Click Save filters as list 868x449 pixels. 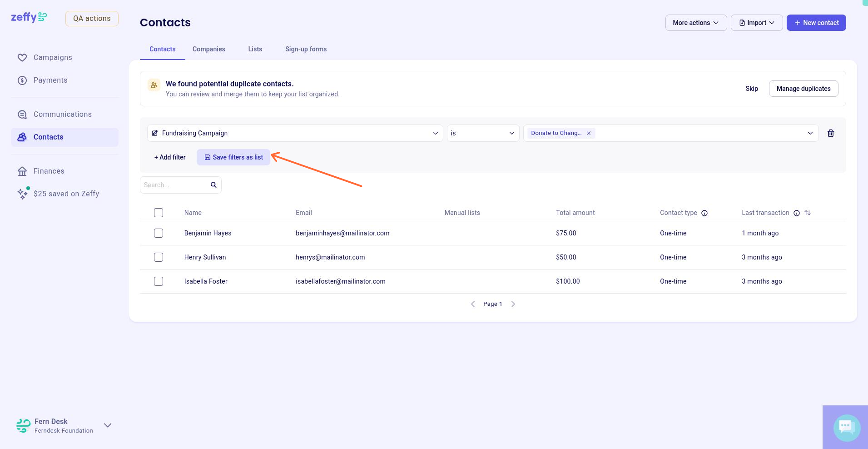[233, 157]
